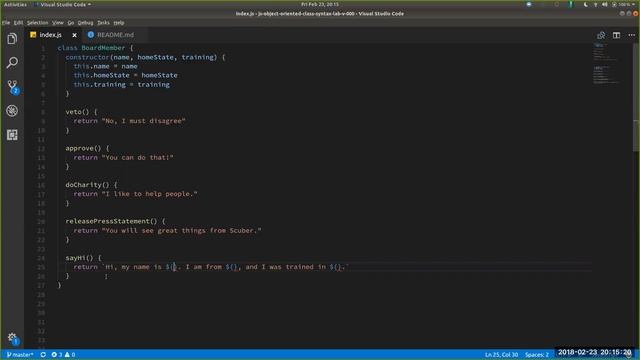
Task: Click this.homeState = homeState line
Action: coord(125,76)
